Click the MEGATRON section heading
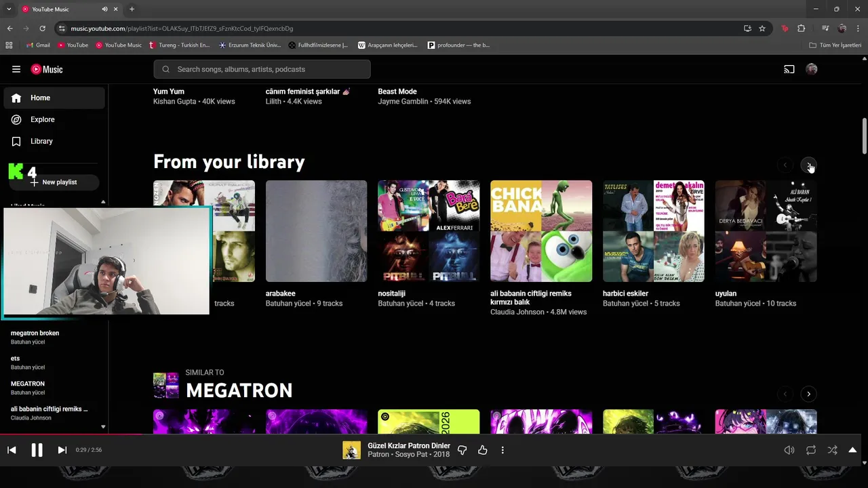This screenshot has height=488, width=868. pyautogui.click(x=239, y=390)
